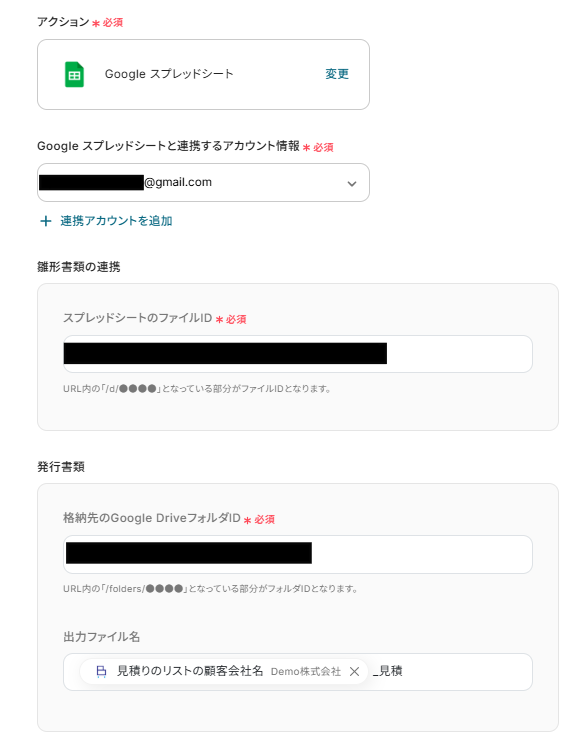The height and width of the screenshot is (742, 587).
Task: Click the database icon in the filename chip
Action: (101, 671)
